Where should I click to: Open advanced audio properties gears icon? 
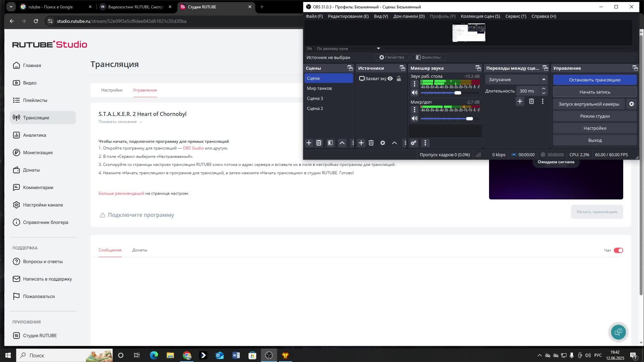point(414,143)
